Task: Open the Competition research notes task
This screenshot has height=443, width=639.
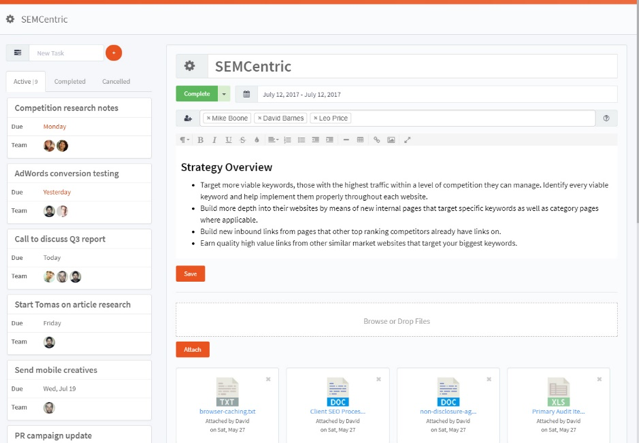Action: (x=66, y=108)
